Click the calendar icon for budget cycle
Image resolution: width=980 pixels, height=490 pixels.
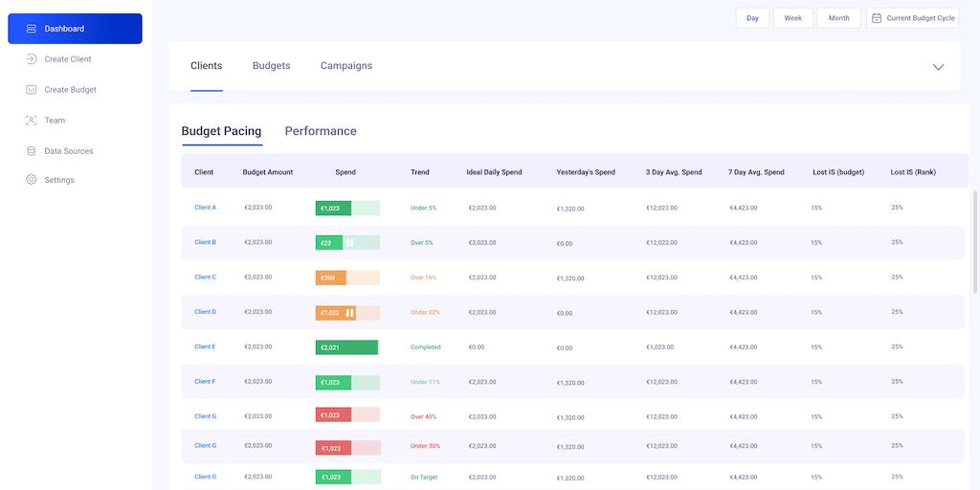(x=877, y=18)
